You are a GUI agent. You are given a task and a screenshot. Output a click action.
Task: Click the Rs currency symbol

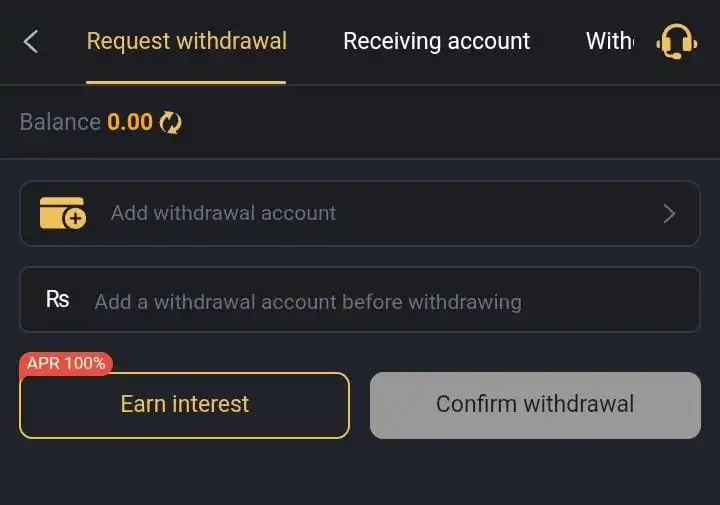57,299
